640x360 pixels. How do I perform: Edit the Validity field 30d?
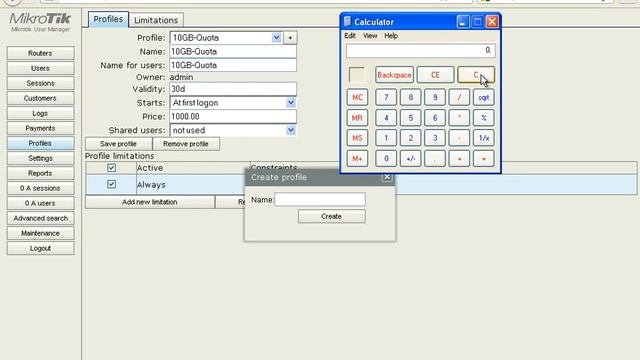[x=233, y=89]
